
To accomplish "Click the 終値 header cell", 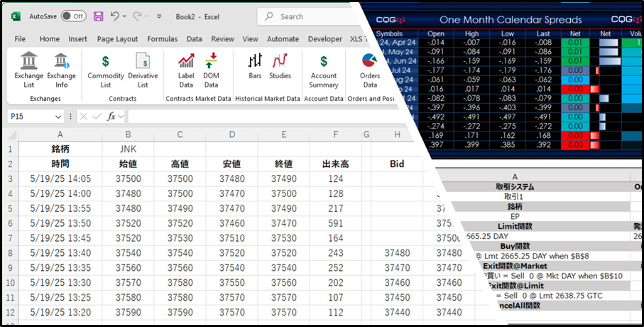I will (283, 164).
